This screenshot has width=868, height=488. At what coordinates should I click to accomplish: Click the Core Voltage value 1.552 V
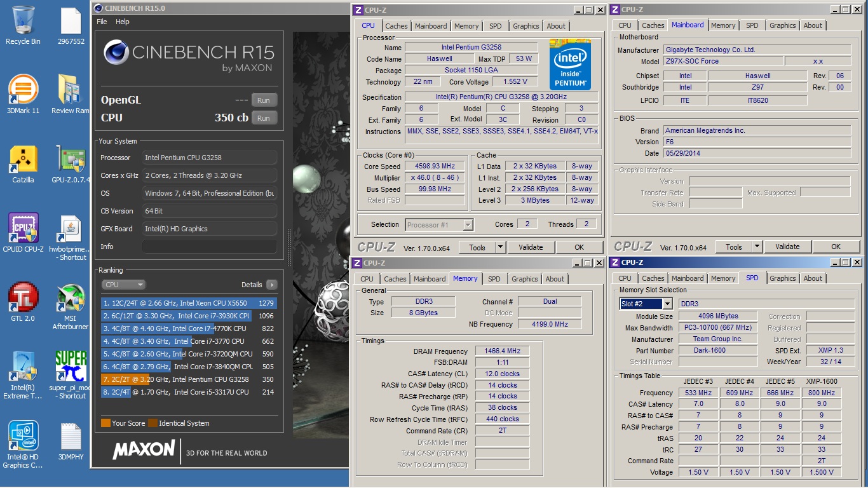click(514, 82)
